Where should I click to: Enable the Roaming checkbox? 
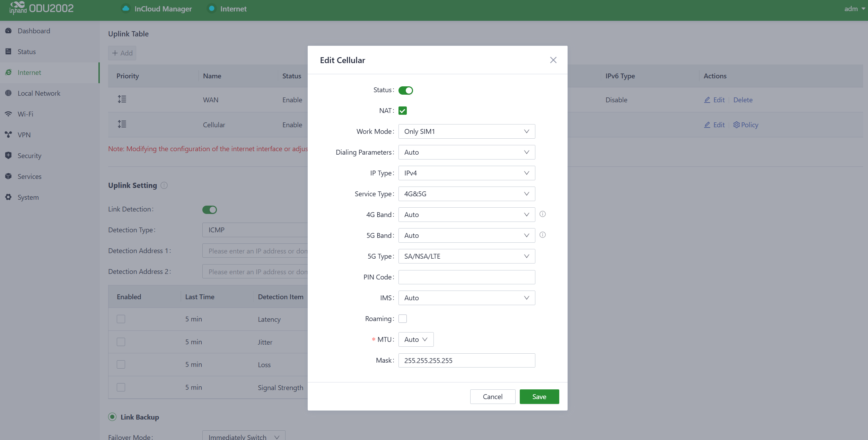[x=402, y=319]
